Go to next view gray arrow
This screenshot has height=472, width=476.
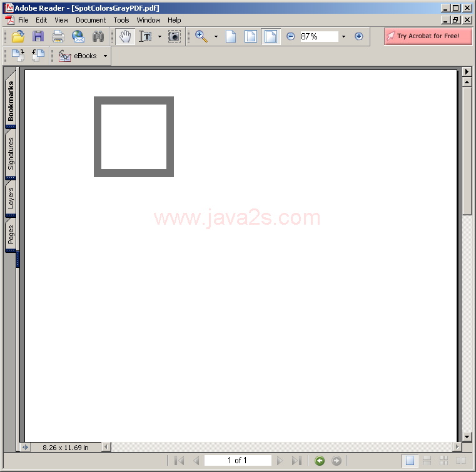click(x=337, y=461)
